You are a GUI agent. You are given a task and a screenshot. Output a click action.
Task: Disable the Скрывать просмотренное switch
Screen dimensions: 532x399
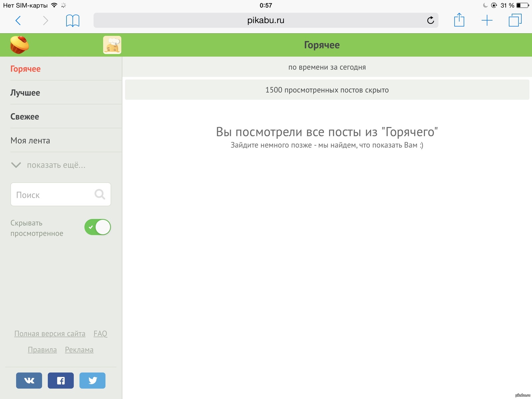(97, 227)
